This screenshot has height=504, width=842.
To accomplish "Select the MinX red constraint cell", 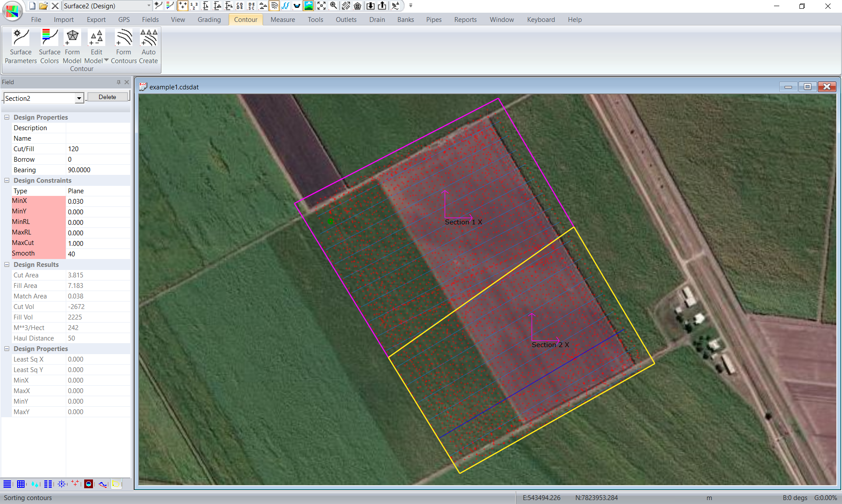I will pos(39,201).
